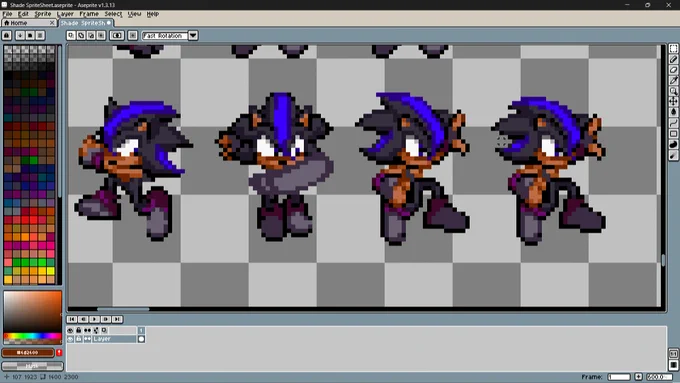Viewport: 680px width, 383px height.
Task: Toggle visibility of all layers in timeline header
Action: [x=70, y=331]
